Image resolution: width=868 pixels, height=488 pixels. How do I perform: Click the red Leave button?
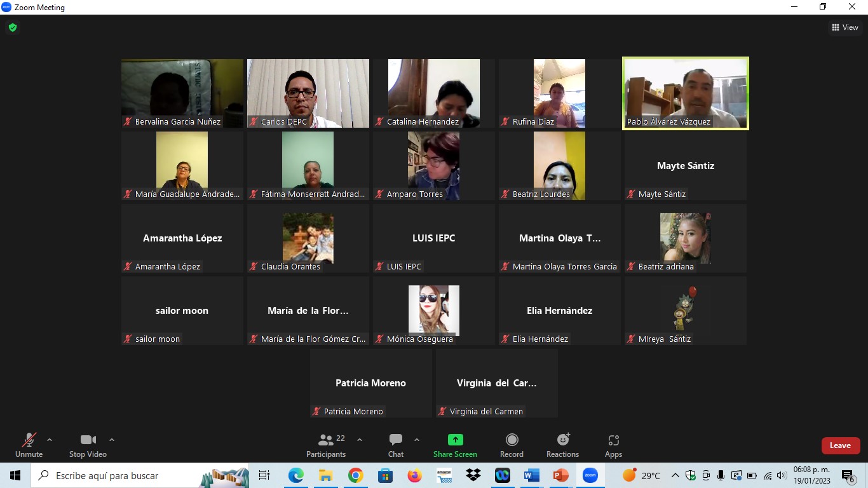coord(840,445)
